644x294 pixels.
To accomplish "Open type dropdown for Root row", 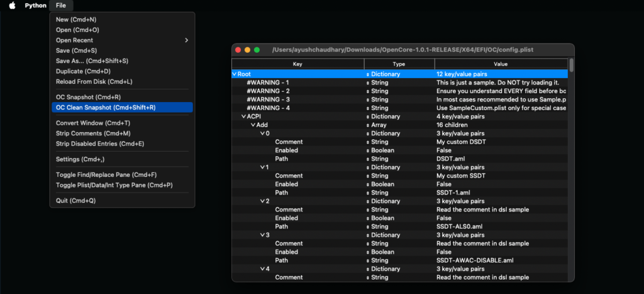I will (x=367, y=74).
